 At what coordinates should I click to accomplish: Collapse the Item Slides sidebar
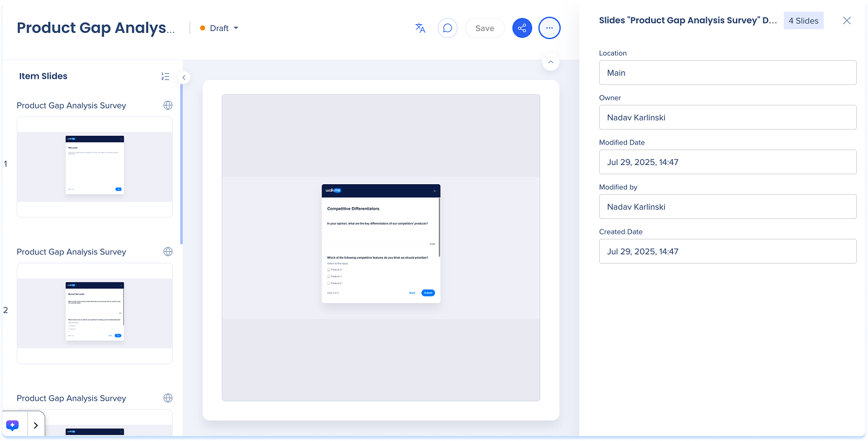[184, 78]
